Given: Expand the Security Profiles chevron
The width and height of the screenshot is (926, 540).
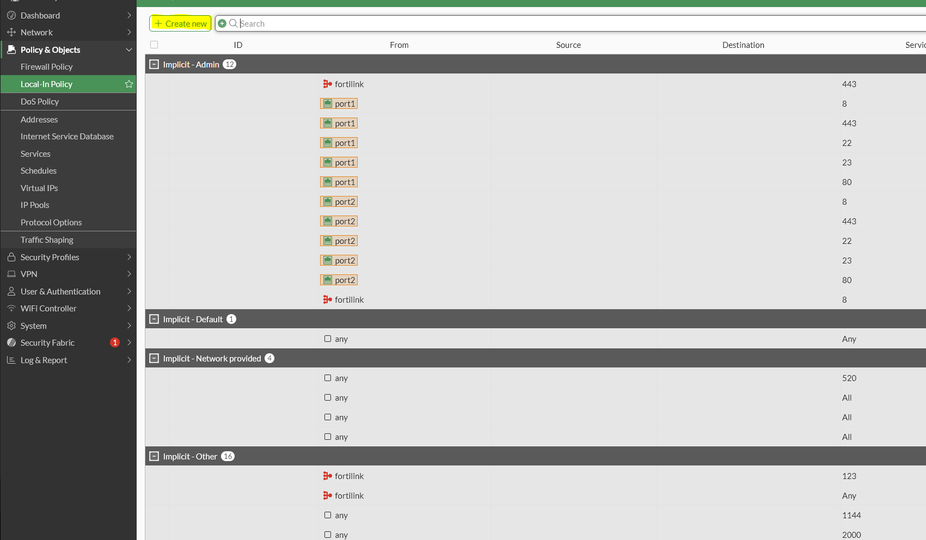Looking at the screenshot, I should coord(129,257).
